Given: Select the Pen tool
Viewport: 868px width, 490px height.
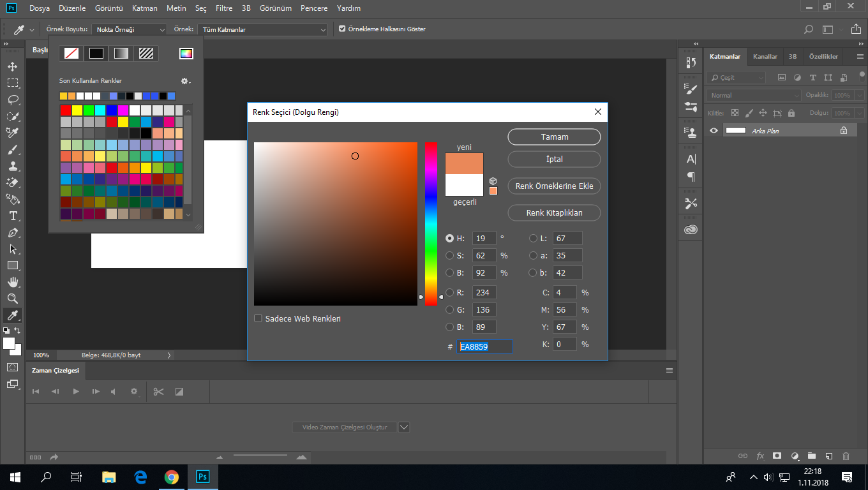Looking at the screenshot, I should 13,232.
